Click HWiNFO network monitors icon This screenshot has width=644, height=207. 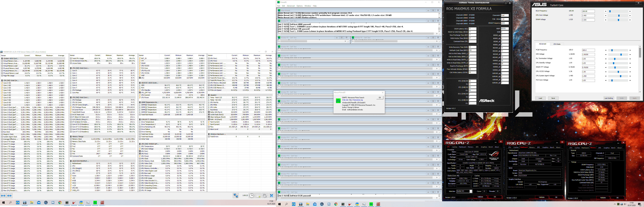click(235, 196)
